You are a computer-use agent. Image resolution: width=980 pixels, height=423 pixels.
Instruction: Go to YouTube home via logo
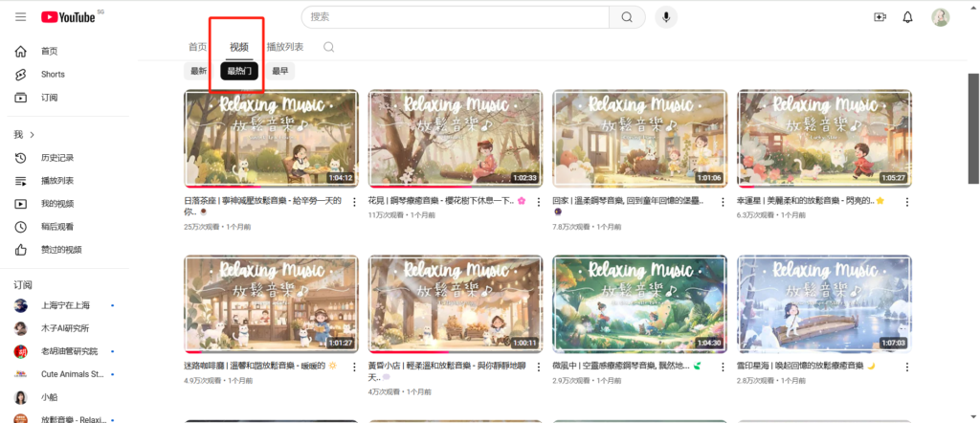coord(68,17)
